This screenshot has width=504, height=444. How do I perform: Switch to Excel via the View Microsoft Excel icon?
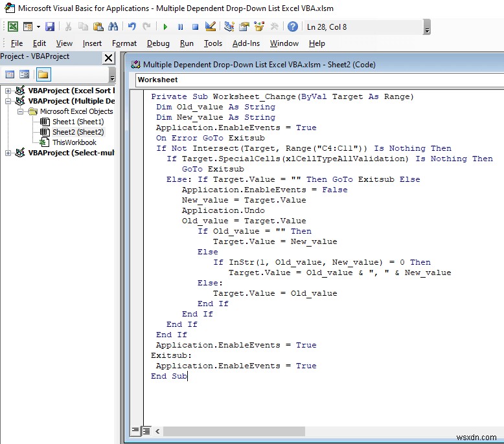click(x=12, y=27)
